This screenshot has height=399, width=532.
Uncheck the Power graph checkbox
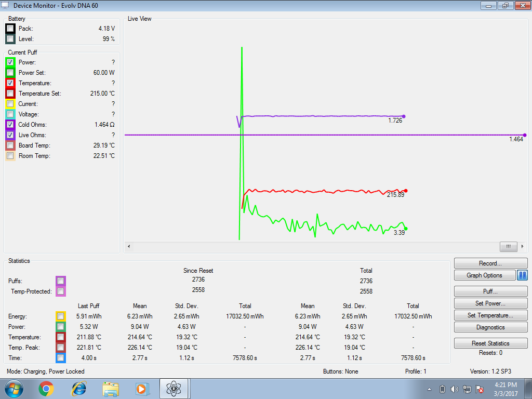pyautogui.click(x=10, y=62)
